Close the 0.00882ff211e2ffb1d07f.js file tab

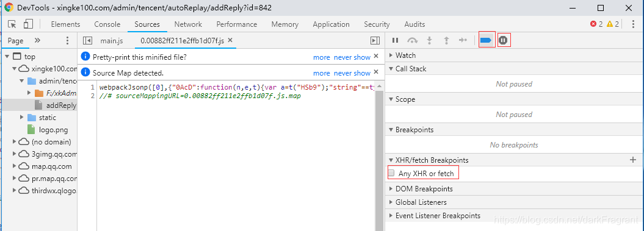pyautogui.click(x=230, y=40)
